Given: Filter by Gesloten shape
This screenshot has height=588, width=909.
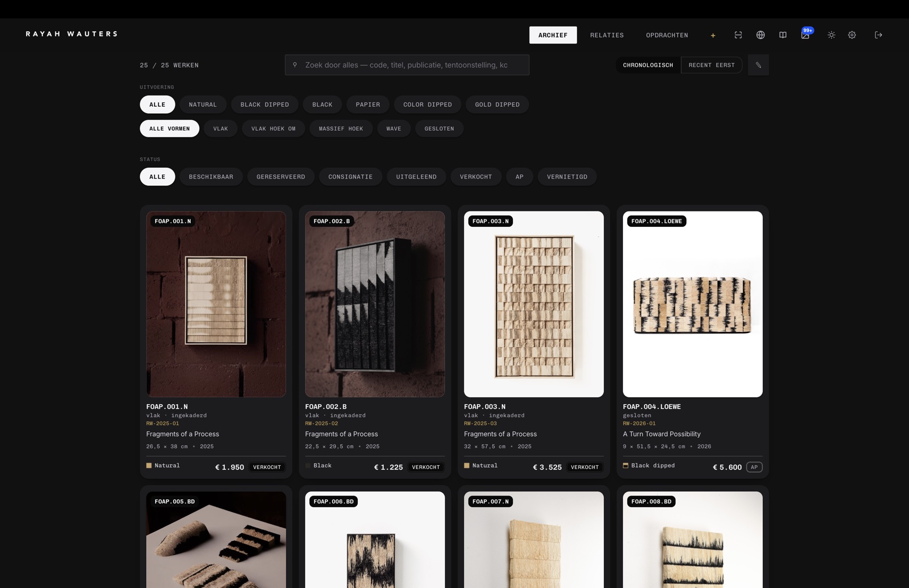Looking at the screenshot, I should coord(439,129).
